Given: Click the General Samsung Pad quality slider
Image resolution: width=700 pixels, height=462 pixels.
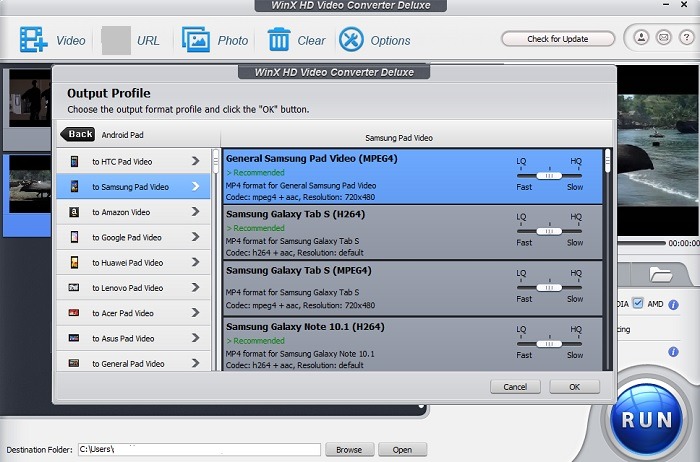Looking at the screenshot, I should pos(549,174).
